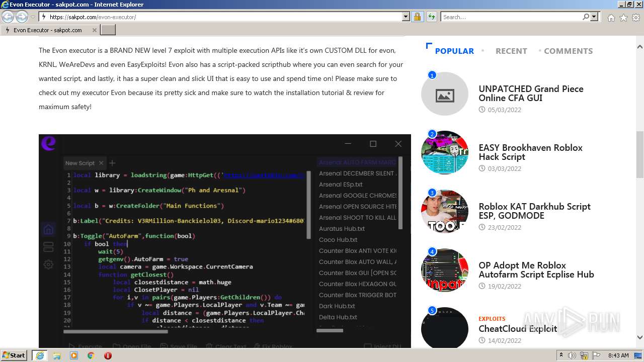The image size is (644, 362).
Task: Add a new script tab with plus
Action: tap(112, 163)
